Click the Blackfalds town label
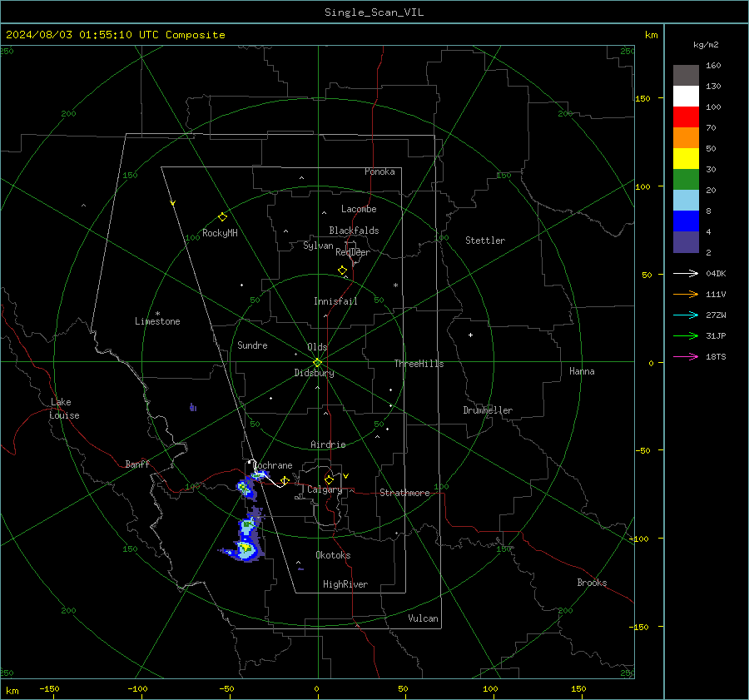Screen dimensions: 749x700 point(354,231)
